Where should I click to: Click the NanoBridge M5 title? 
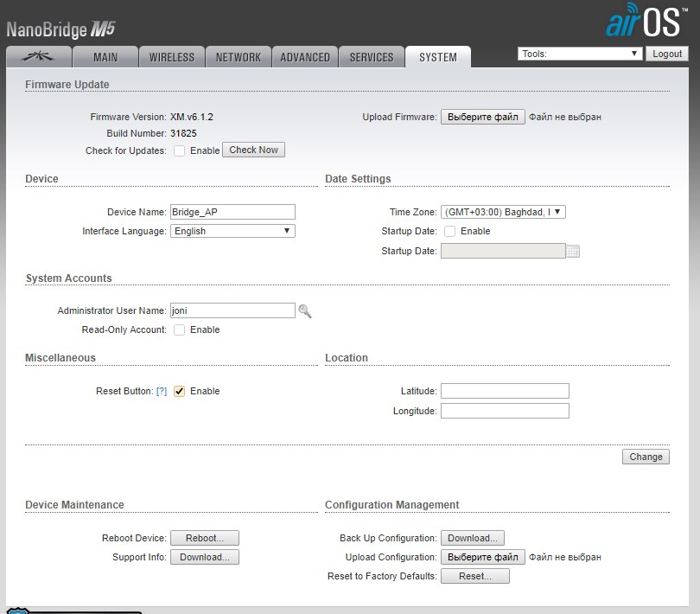60,29
